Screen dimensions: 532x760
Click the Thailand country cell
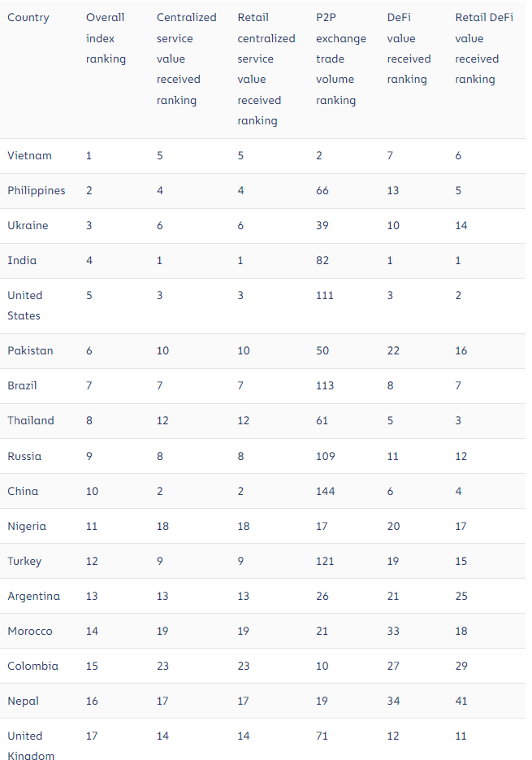pyautogui.click(x=31, y=420)
